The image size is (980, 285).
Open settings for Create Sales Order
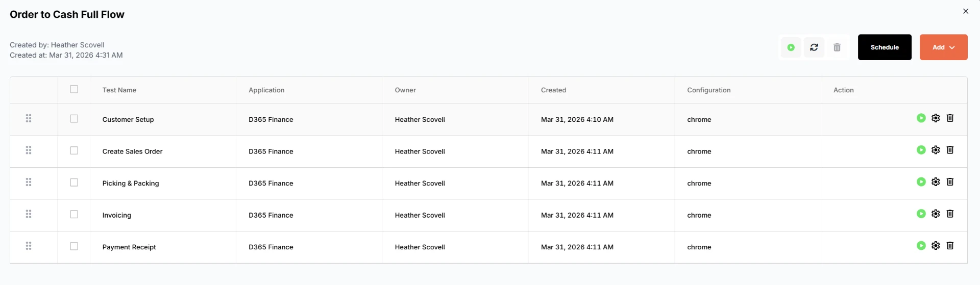[936, 150]
